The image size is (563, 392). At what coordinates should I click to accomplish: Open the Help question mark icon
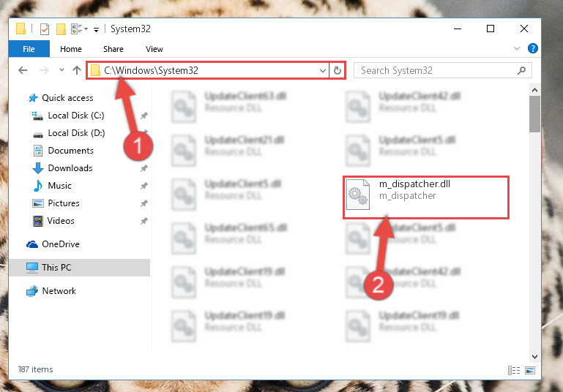click(532, 48)
